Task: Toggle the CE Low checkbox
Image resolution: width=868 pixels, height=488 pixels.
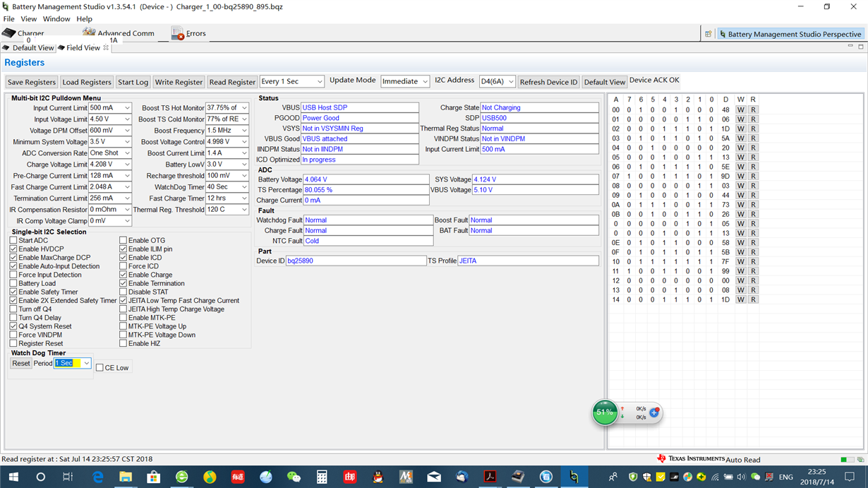Action: 100,368
